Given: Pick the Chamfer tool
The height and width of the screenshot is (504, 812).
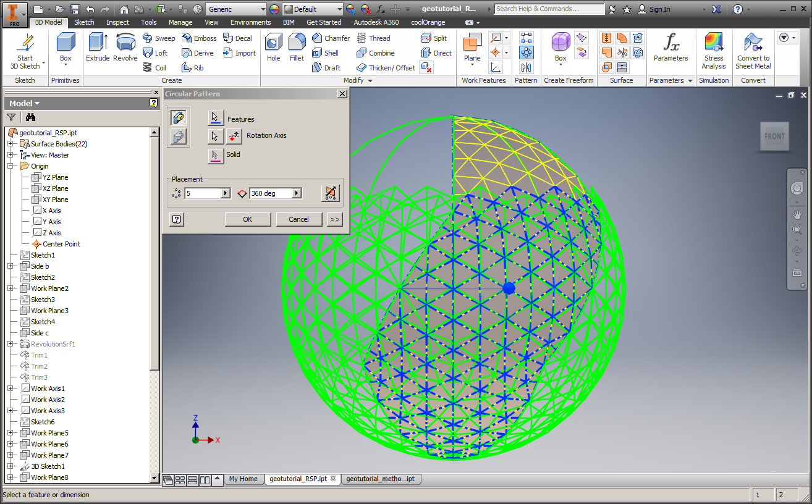Looking at the screenshot, I should coord(331,38).
